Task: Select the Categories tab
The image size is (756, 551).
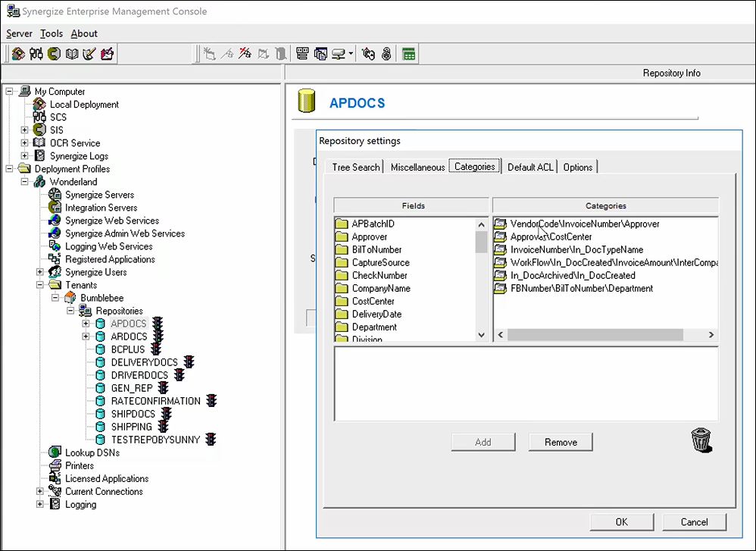Action: click(x=474, y=166)
